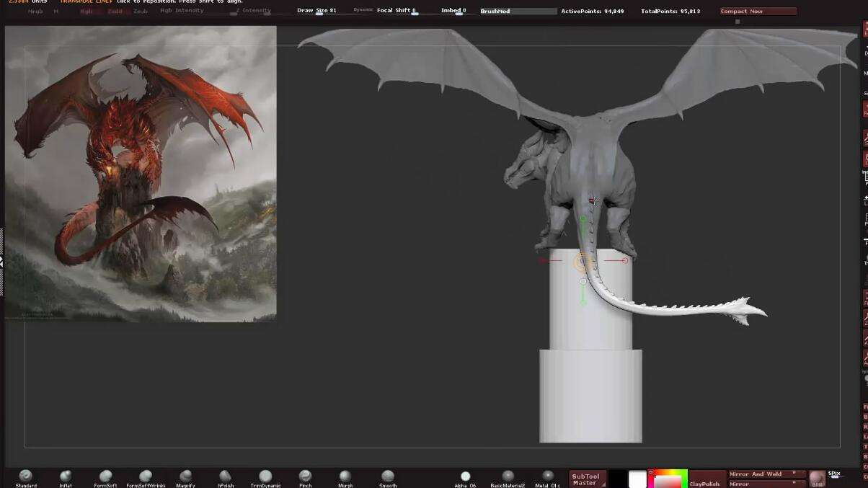Pick the FormSoft brush
The height and width of the screenshot is (488, 868).
[x=105, y=476]
